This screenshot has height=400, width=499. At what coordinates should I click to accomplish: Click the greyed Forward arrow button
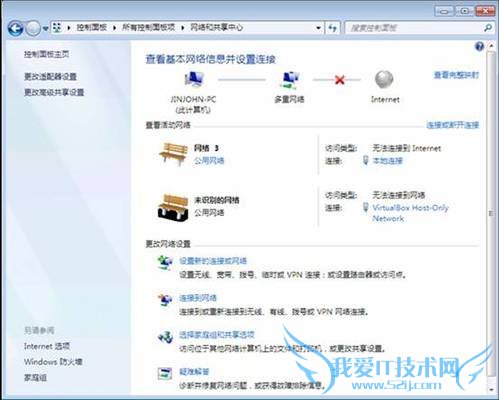pyautogui.click(x=33, y=28)
